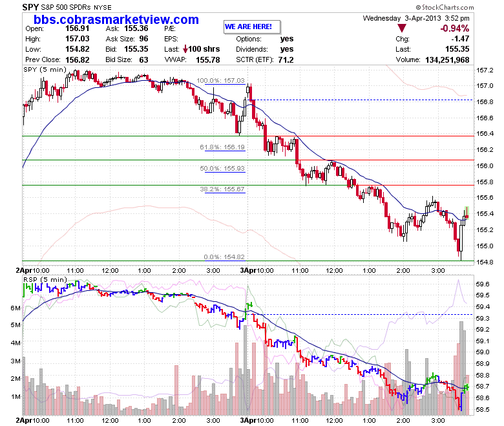
Task: Click the 61.8%: 156.19 Fibonacci label
Action: 222,147
